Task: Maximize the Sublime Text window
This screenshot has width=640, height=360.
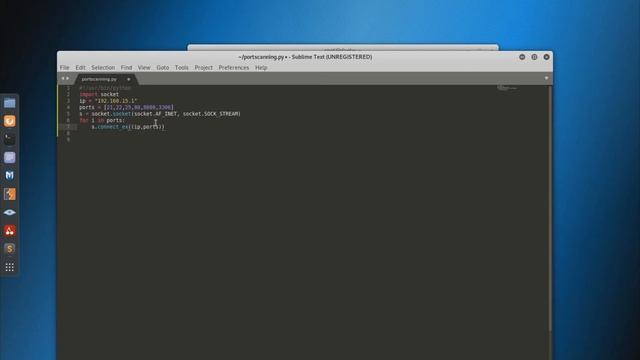Action: click(x=534, y=57)
